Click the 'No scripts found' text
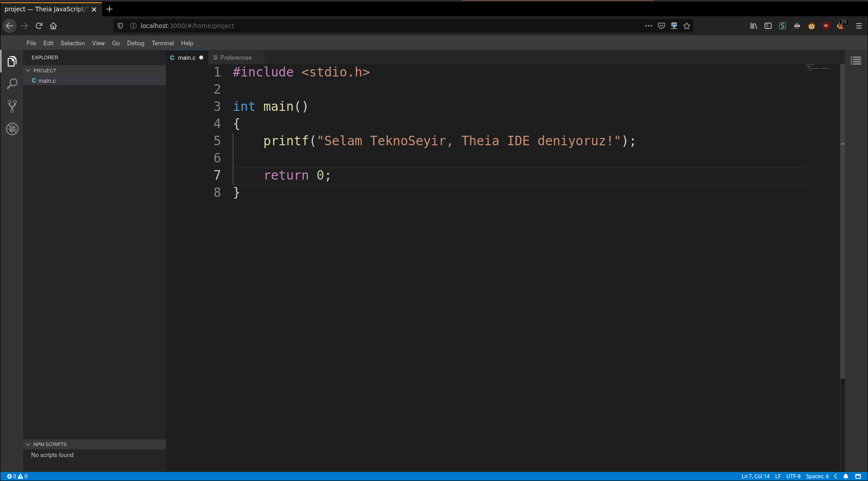Image resolution: width=868 pixels, height=481 pixels. point(52,455)
